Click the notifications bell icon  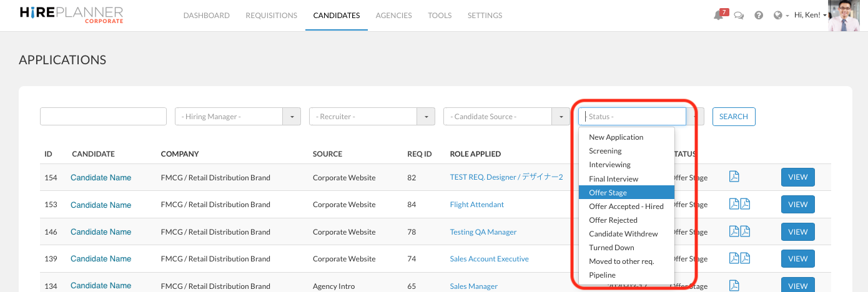[718, 16]
